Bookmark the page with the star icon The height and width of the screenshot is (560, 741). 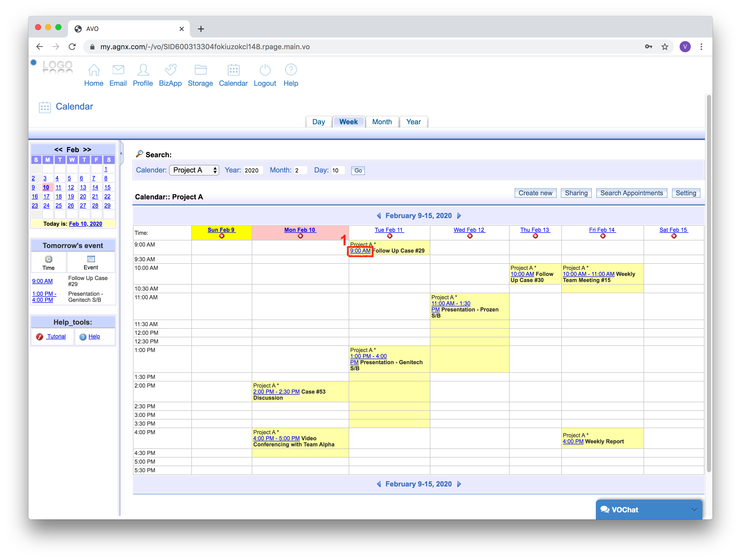665,47
